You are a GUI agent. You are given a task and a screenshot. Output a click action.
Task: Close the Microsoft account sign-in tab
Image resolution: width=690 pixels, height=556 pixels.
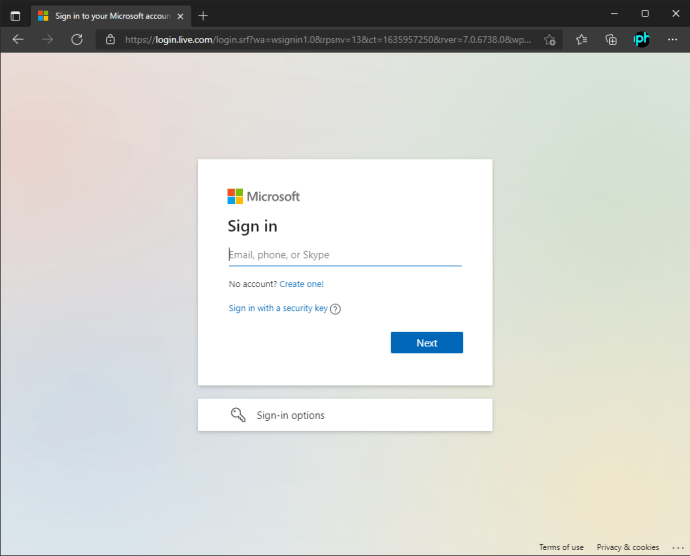click(x=180, y=16)
